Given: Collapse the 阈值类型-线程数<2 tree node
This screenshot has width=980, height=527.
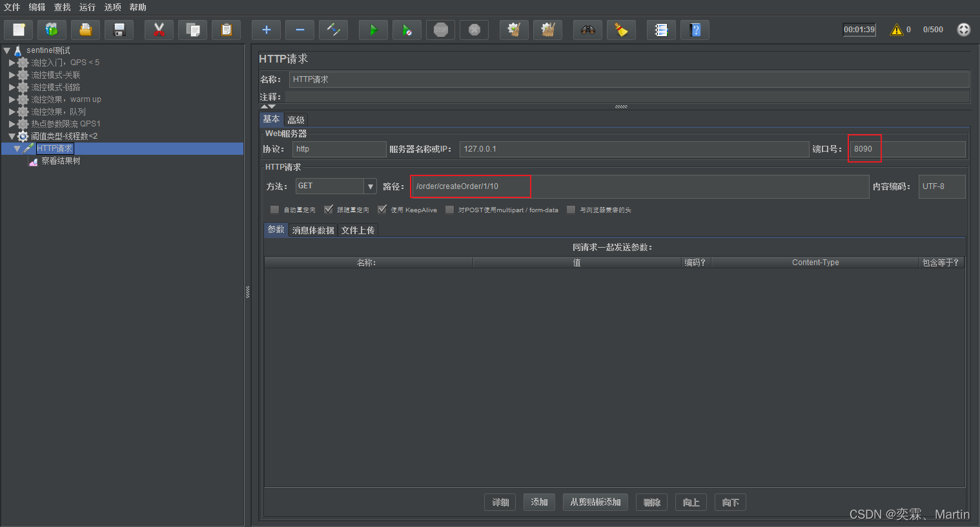Looking at the screenshot, I should (12, 136).
